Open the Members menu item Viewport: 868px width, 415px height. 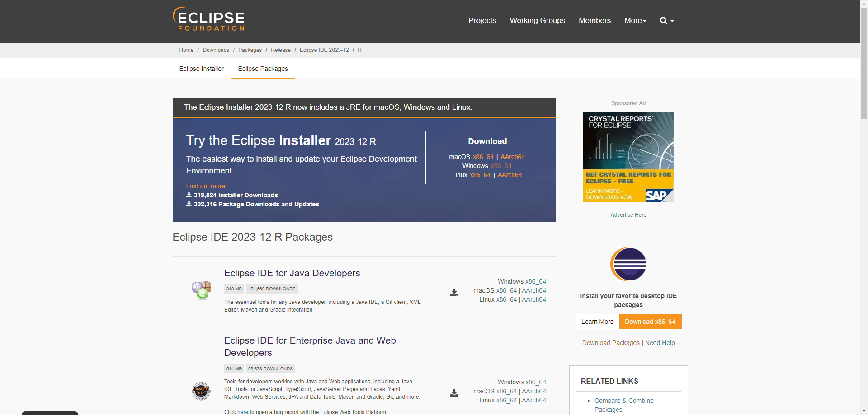(x=594, y=21)
